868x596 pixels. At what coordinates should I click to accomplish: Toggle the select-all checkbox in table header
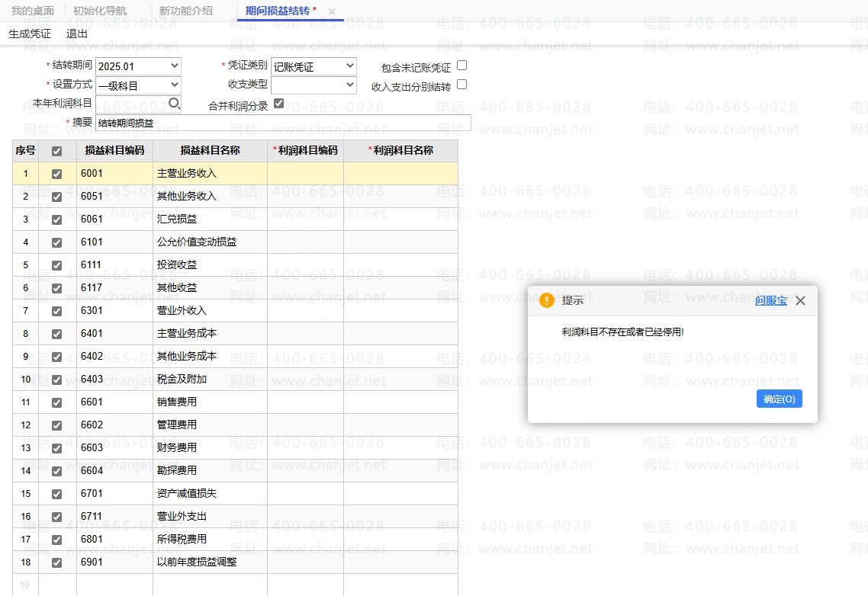click(57, 151)
